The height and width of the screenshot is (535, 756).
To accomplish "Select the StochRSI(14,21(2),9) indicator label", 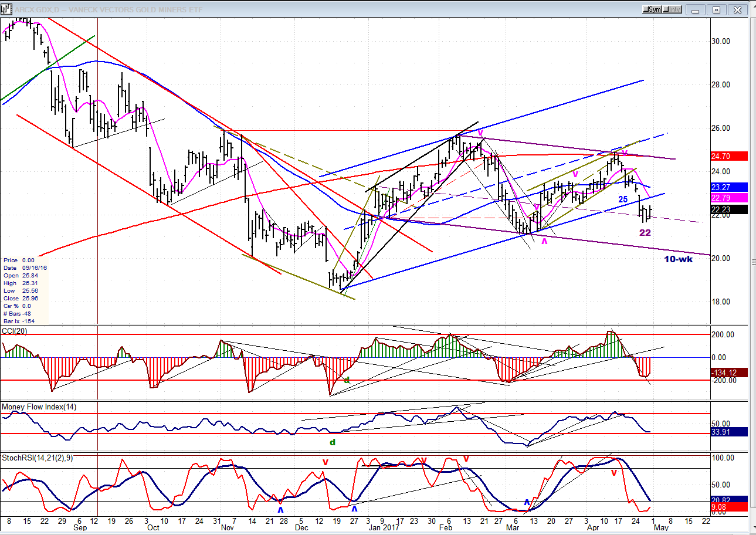I will click(36, 457).
